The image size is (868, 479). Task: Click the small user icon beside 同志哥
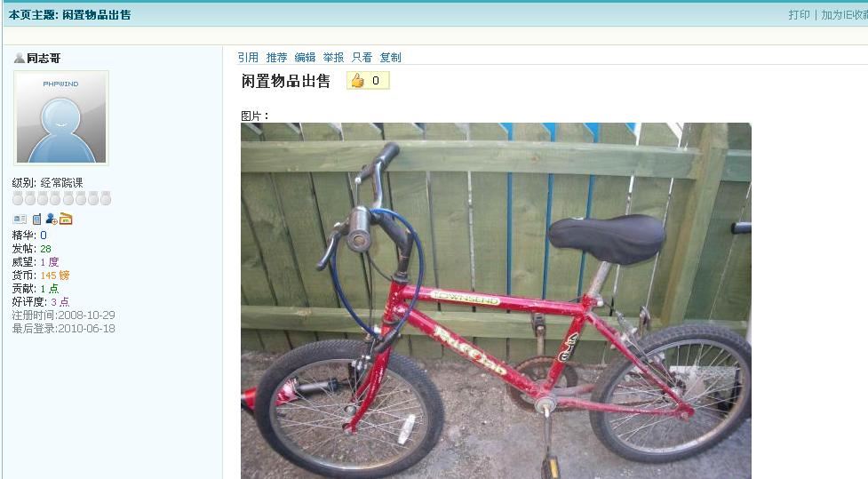(20, 58)
